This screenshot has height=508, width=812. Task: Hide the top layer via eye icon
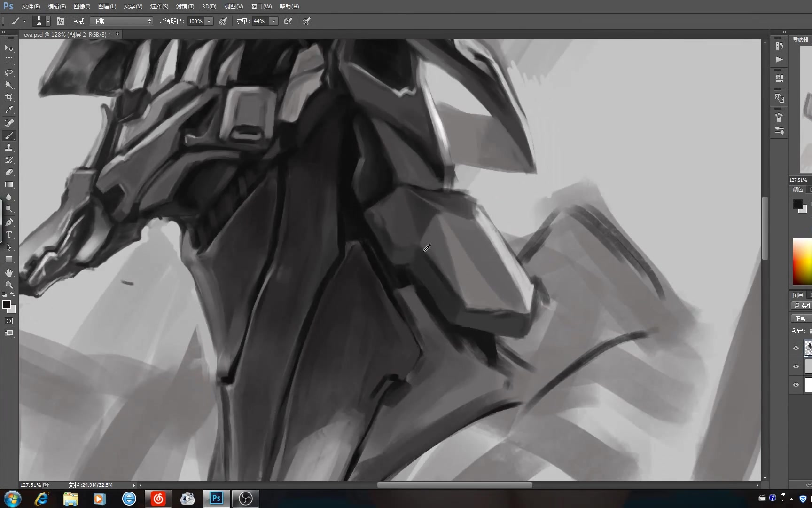pyautogui.click(x=796, y=348)
